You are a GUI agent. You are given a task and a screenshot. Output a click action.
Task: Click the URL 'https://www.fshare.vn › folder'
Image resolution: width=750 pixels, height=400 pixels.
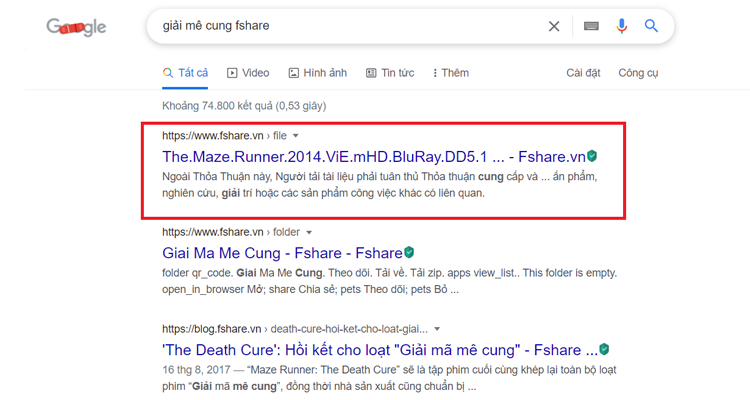point(231,232)
